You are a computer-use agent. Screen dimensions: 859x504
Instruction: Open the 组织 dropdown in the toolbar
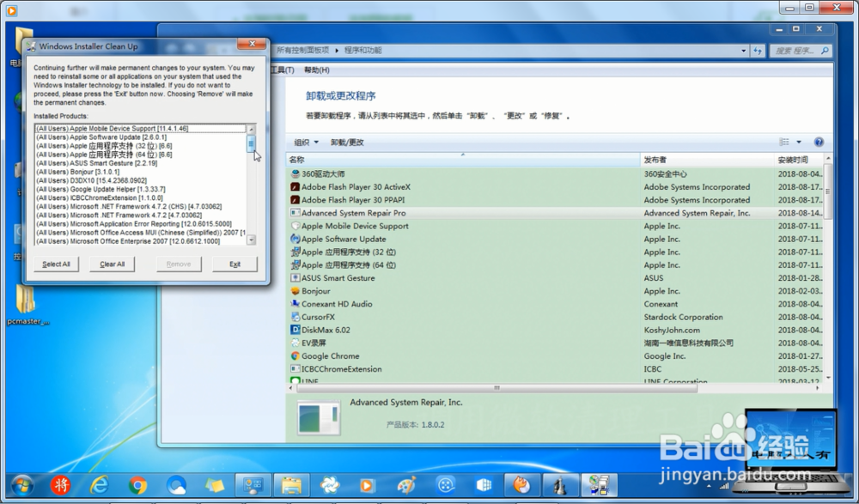(307, 143)
